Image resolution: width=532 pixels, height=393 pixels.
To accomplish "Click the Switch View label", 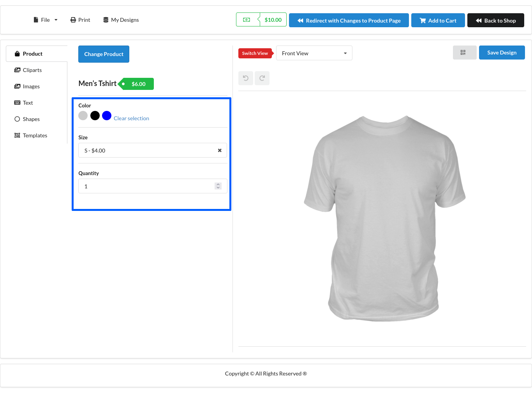I will [x=254, y=53].
